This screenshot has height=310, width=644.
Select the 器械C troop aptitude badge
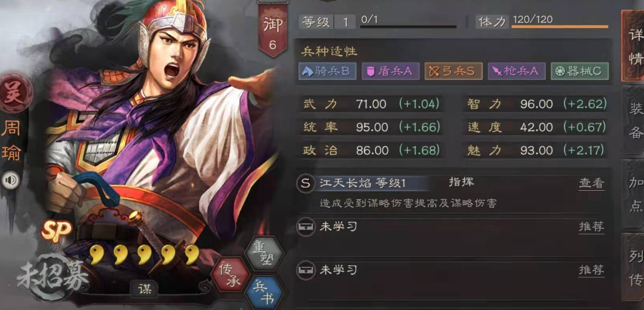[579, 71]
